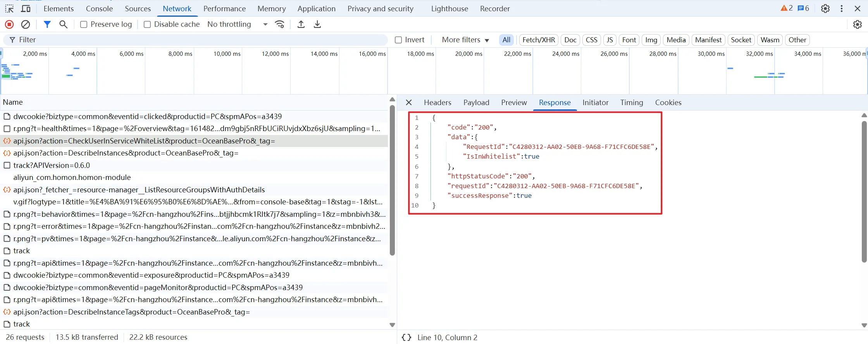Filter requests by Fetch/XHR

(x=539, y=40)
